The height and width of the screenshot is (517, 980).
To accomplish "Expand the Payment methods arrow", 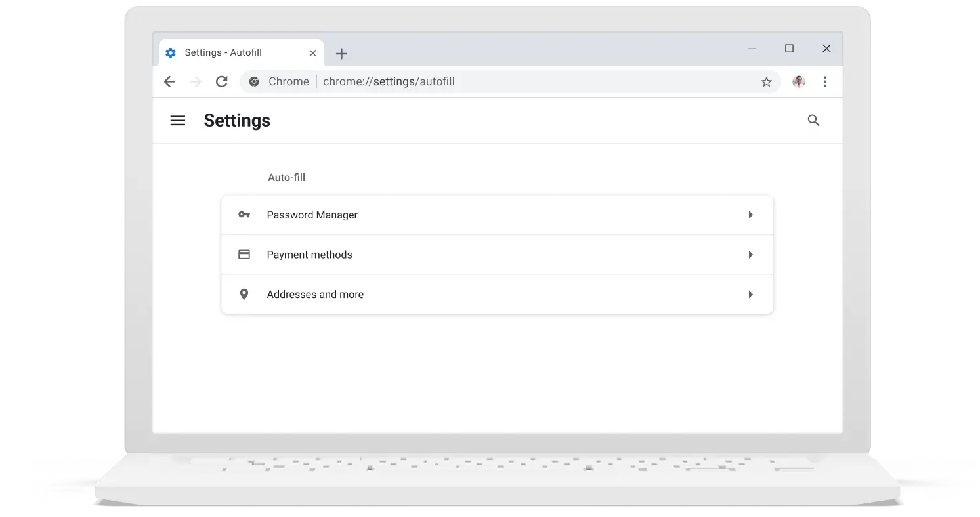I will point(750,255).
